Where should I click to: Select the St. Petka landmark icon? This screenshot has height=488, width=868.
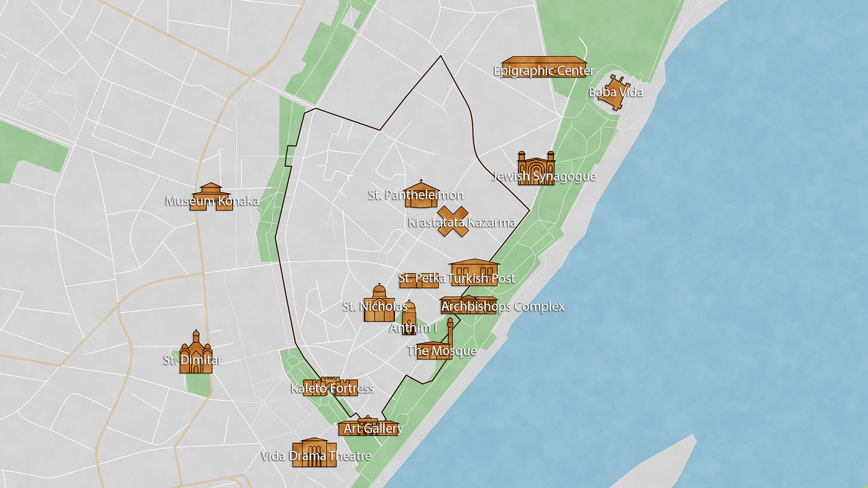420,280
